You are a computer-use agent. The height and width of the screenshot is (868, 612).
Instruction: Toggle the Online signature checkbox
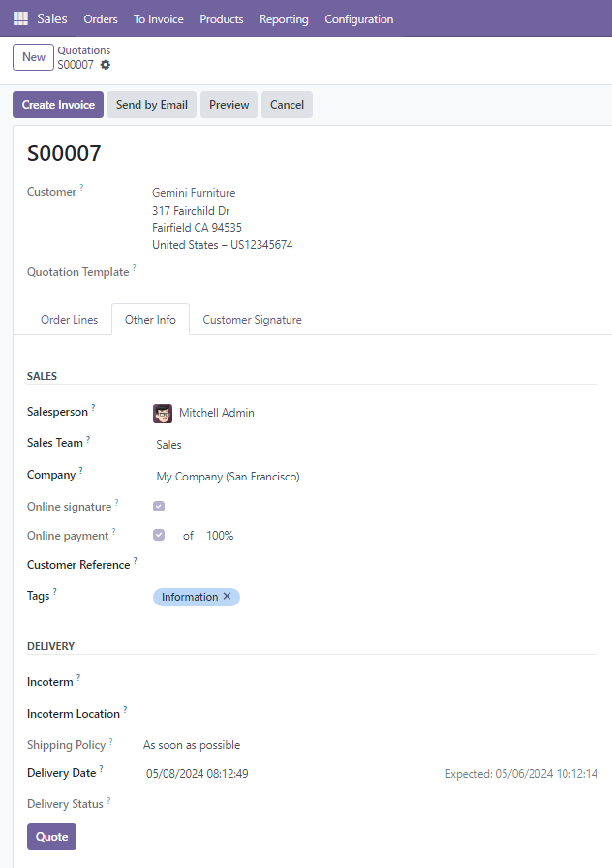159,506
